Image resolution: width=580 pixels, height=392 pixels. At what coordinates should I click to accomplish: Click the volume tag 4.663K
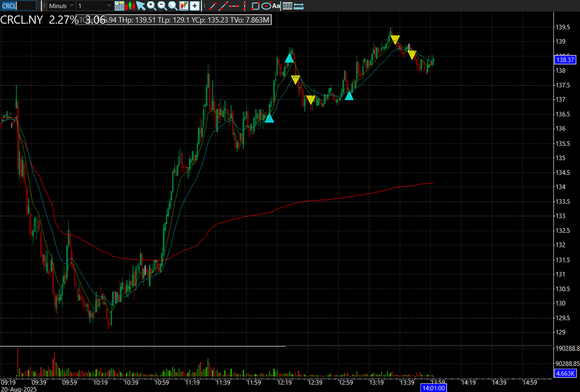(x=565, y=373)
